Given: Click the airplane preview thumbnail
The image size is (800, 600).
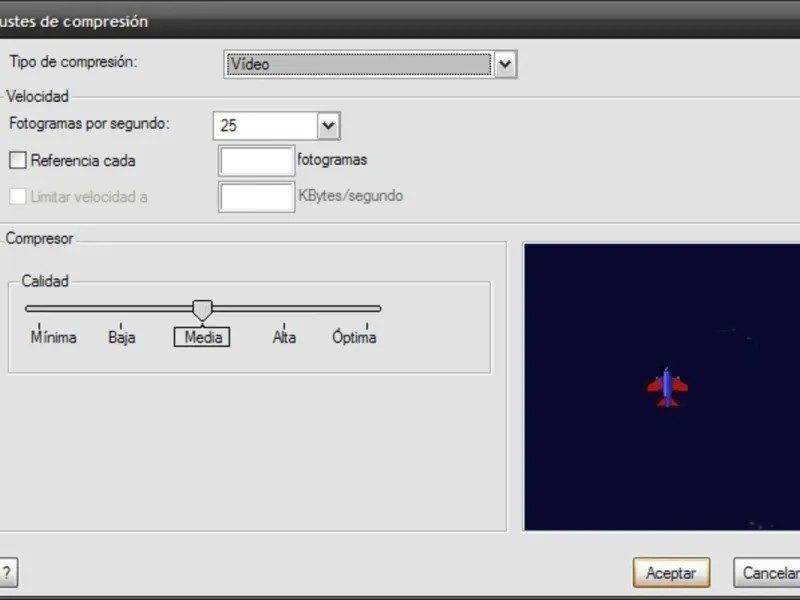Looking at the screenshot, I should coord(662,387).
